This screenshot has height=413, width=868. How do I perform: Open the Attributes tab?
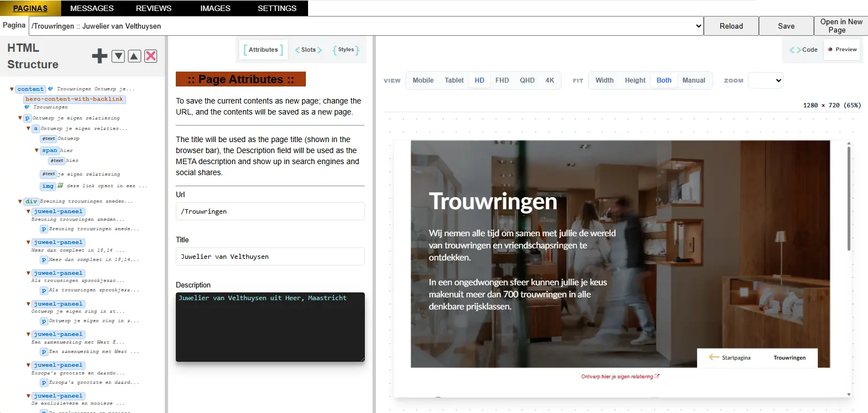(263, 50)
